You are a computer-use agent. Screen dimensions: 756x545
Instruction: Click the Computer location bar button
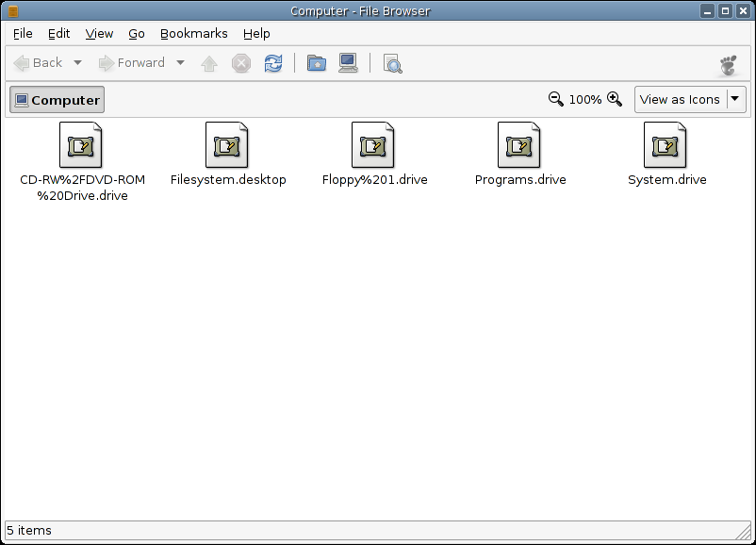tap(56, 99)
